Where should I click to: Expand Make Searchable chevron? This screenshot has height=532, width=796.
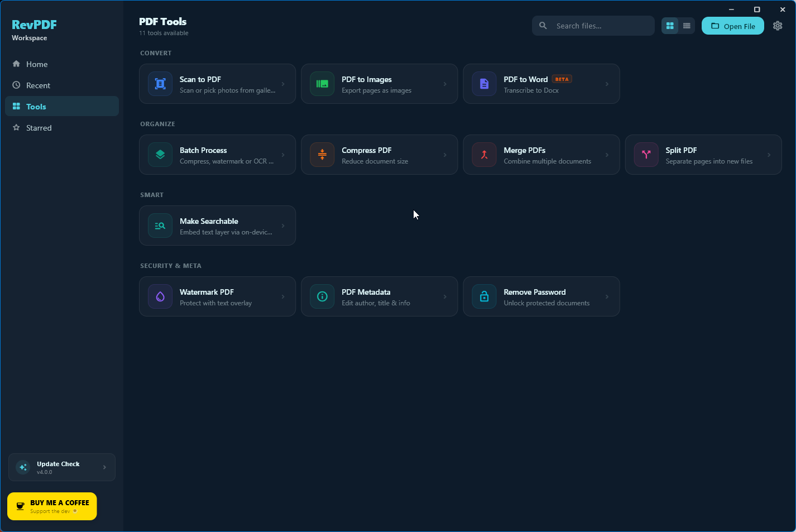pyautogui.click(x=283, y=226)
